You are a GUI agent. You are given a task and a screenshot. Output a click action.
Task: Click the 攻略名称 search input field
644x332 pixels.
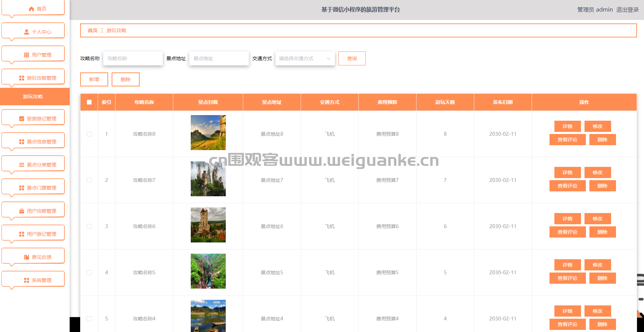[133, 58]
